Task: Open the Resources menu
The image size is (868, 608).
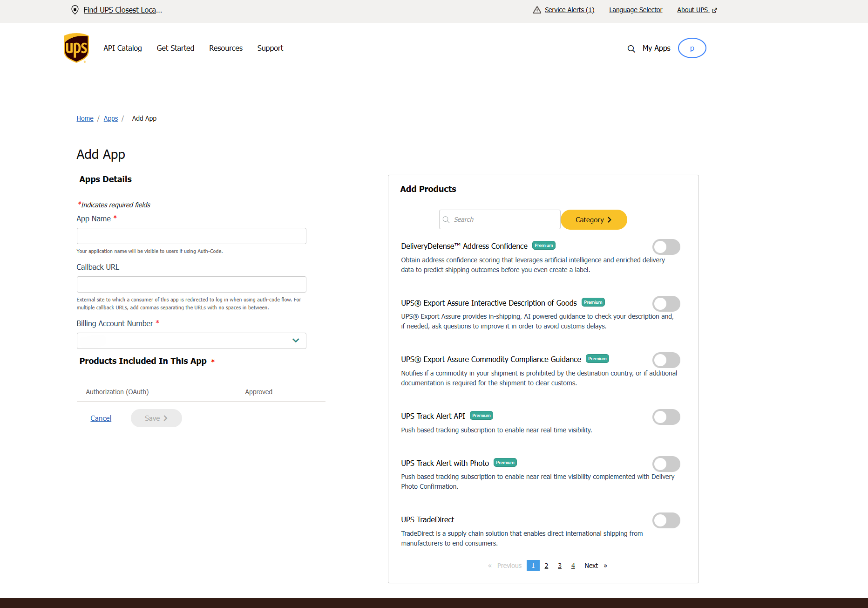Action: pyautogui.click(x=226, y=48)
